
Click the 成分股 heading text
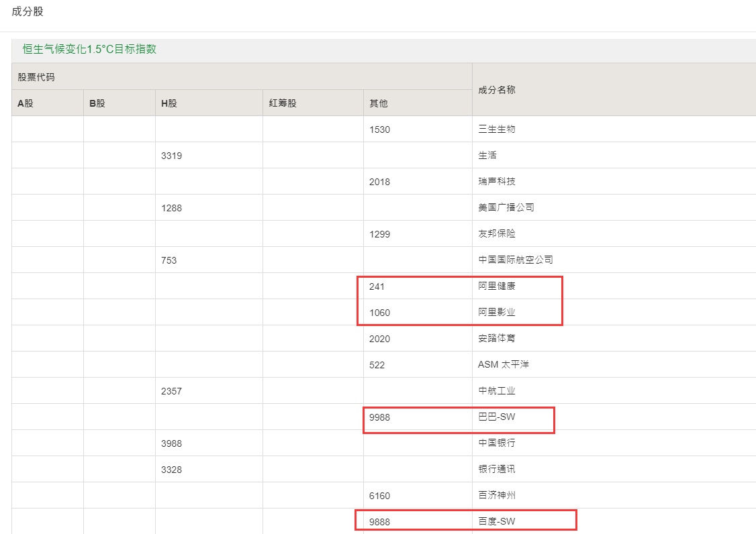[x=28, y=11]
